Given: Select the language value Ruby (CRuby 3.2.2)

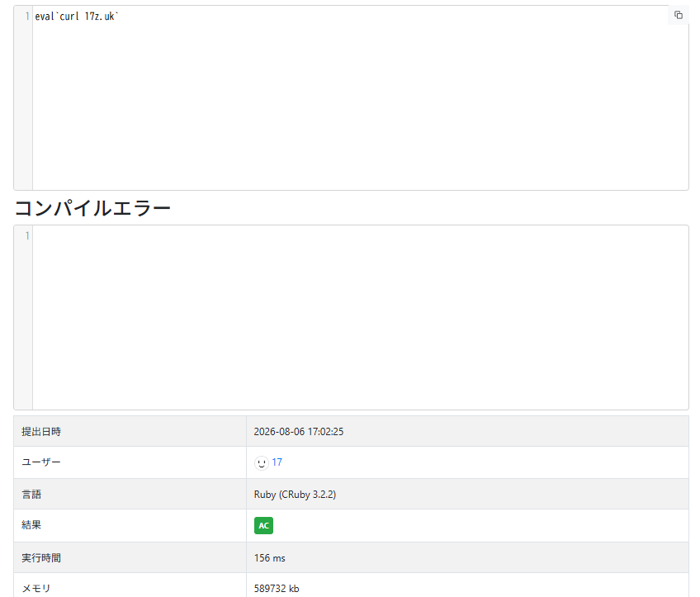Looking at the screenshot, I should (x=295, y=495).
